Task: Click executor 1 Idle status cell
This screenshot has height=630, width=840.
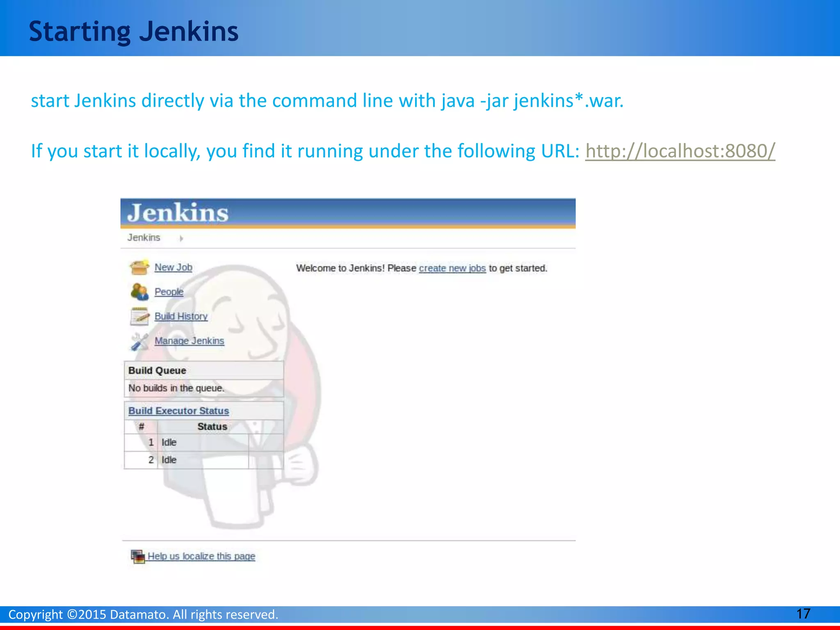Action: [203, 443]
